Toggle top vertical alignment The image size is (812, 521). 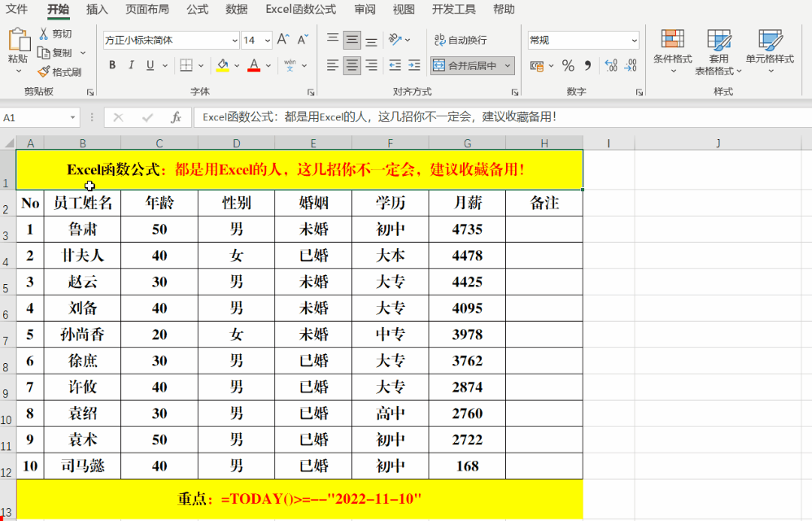pos(333,40)
